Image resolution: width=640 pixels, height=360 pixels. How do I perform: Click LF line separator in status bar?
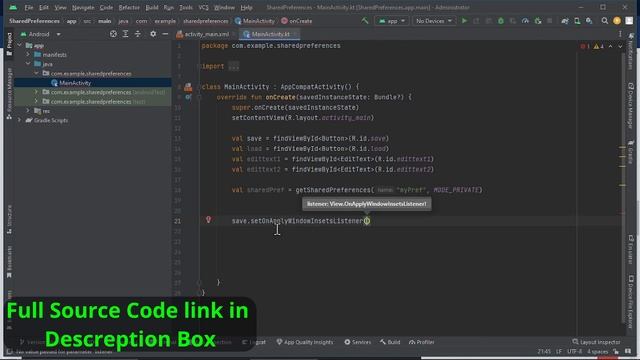coord(559,351)
